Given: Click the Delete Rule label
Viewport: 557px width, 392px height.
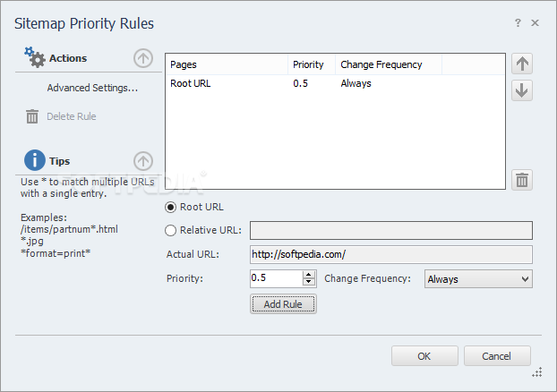Looking at the screenshot, I should pos(72,116).
